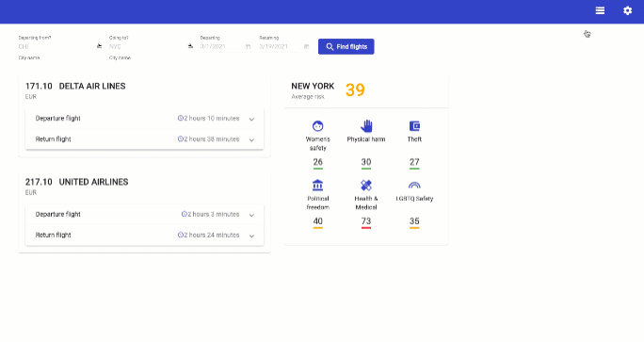This screenshot has width=644, height=342.
Task: Expand Delta Departure flight chevron
Action: coord(251,120)
